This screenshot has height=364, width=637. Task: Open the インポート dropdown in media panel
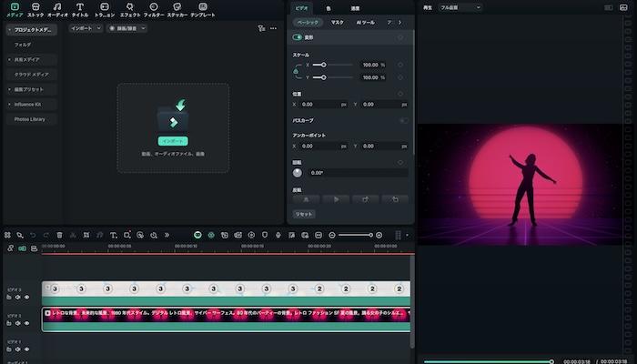coord(86,28)
